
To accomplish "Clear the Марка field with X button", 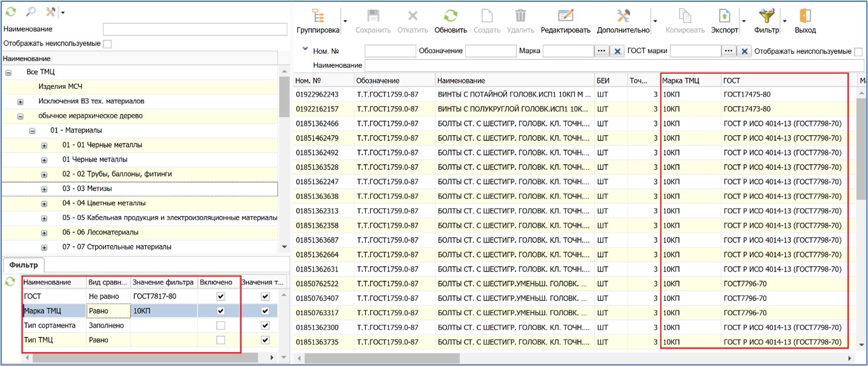I will (x=617, y=51).
